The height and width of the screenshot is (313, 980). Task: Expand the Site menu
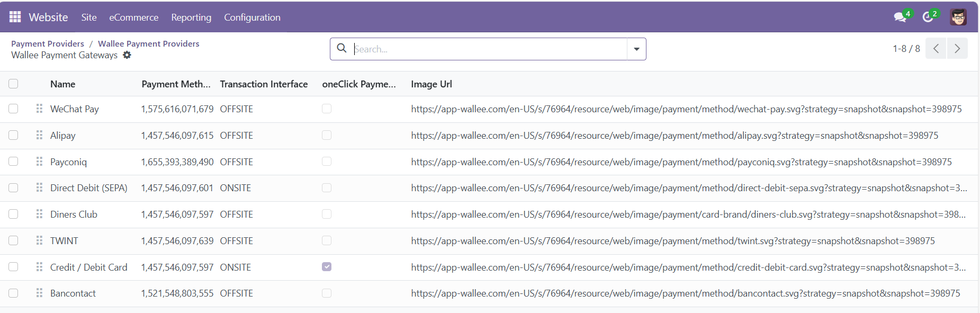pos(89,17)
